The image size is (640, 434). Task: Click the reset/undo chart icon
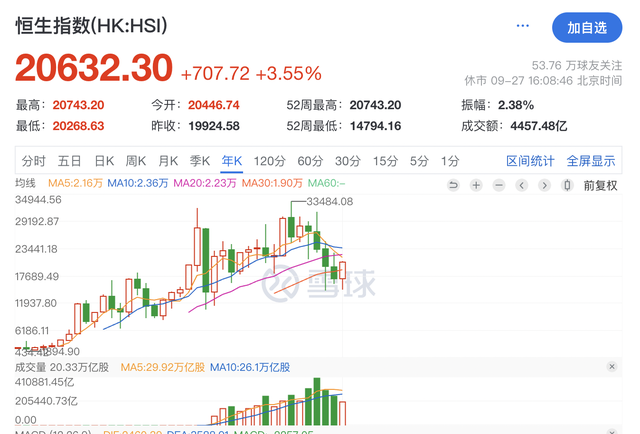coord(453,185)
